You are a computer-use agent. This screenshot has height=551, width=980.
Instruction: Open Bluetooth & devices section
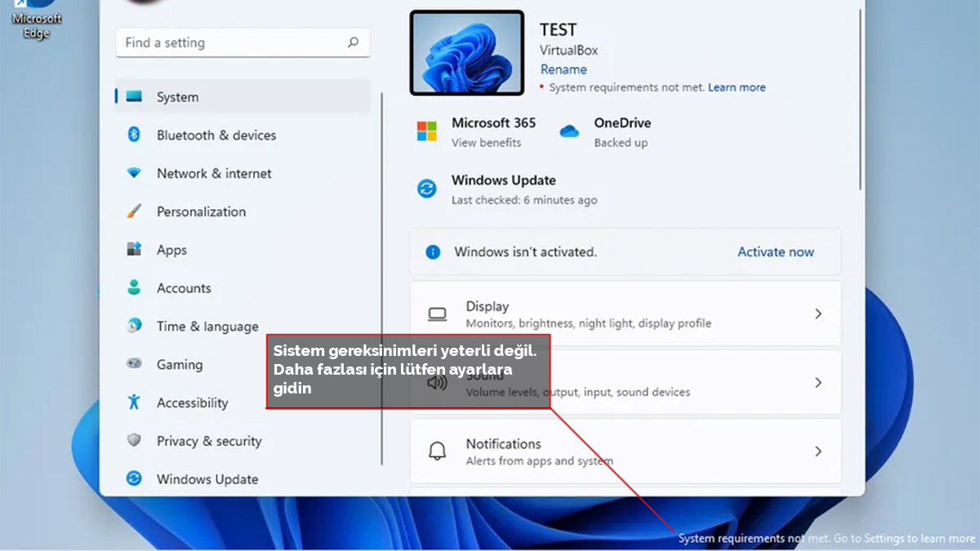(x=243, y=135)
